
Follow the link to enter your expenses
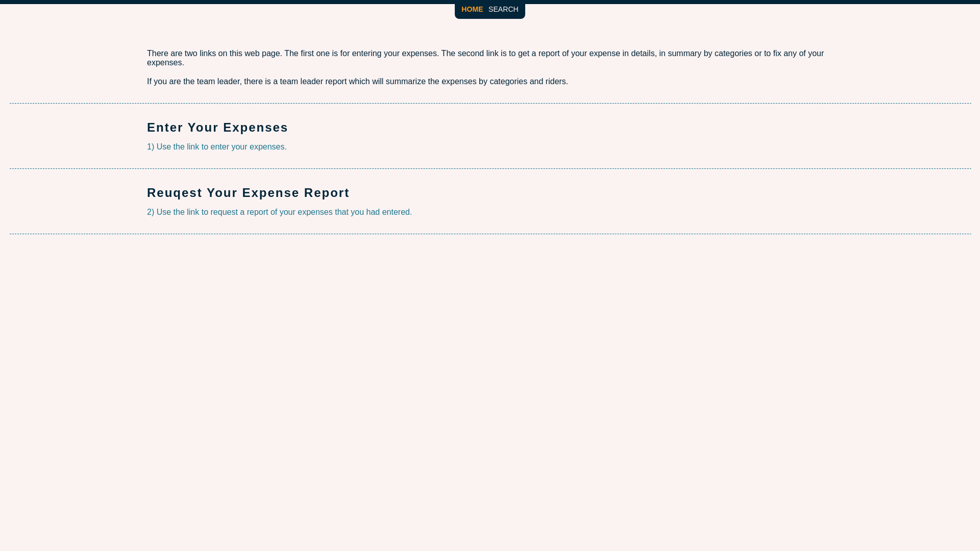[x=216, y=146]
